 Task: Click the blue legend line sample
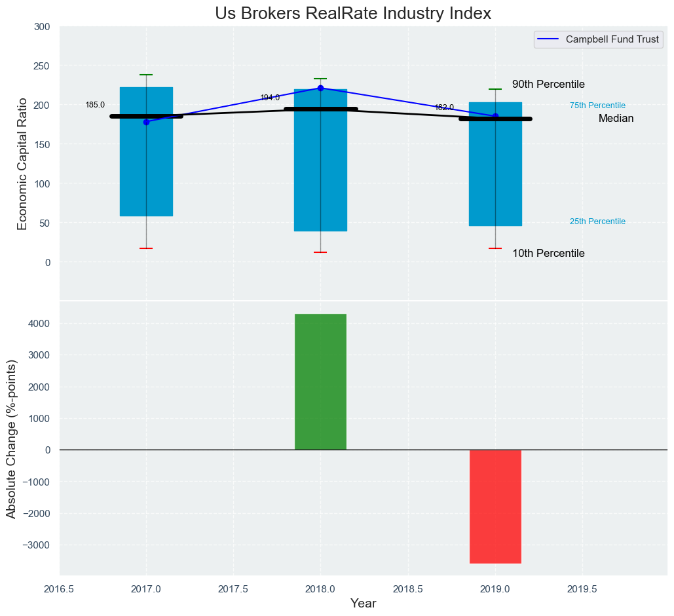coord(549,40)
